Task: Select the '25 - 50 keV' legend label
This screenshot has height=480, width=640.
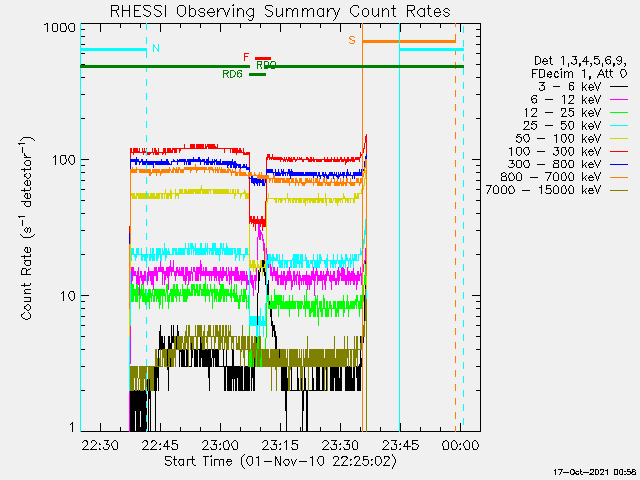Action: [x=562, y=125]
